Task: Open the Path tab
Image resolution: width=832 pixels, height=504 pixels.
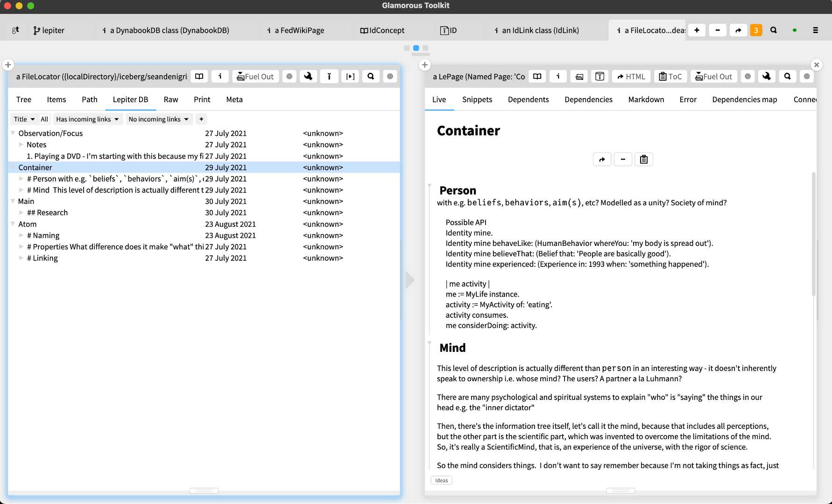Action: point(90,99)
